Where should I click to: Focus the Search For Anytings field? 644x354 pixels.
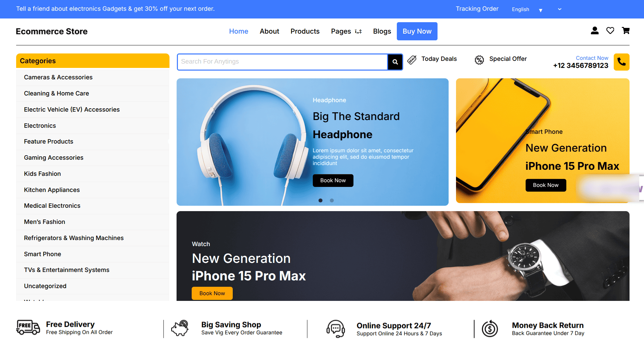[x=282, y=62]
